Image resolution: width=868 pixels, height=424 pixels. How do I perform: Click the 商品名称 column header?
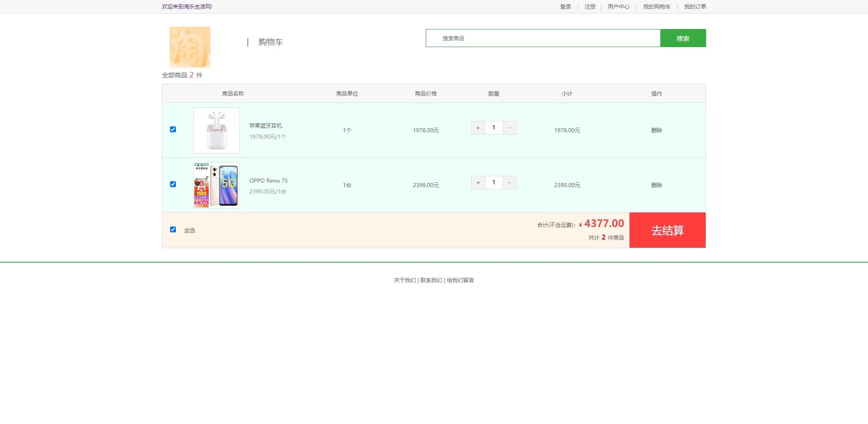point(233,94)
